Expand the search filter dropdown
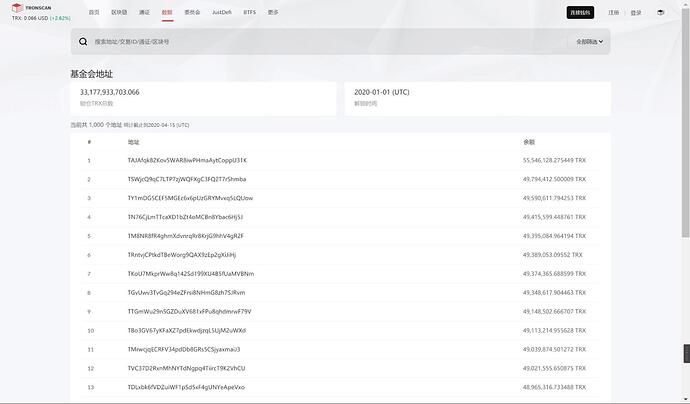 point(590,41)
